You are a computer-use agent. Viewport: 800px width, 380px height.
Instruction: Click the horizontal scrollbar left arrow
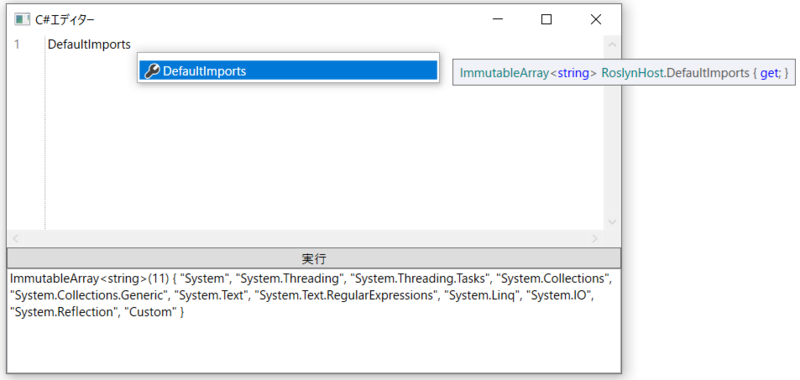coord(15,238)
